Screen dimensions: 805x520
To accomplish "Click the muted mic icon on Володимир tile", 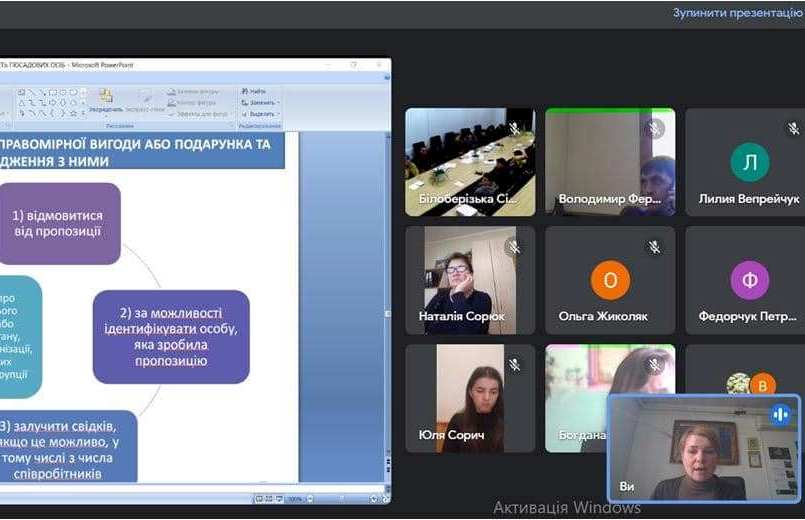I will click(x=654, y=129).
